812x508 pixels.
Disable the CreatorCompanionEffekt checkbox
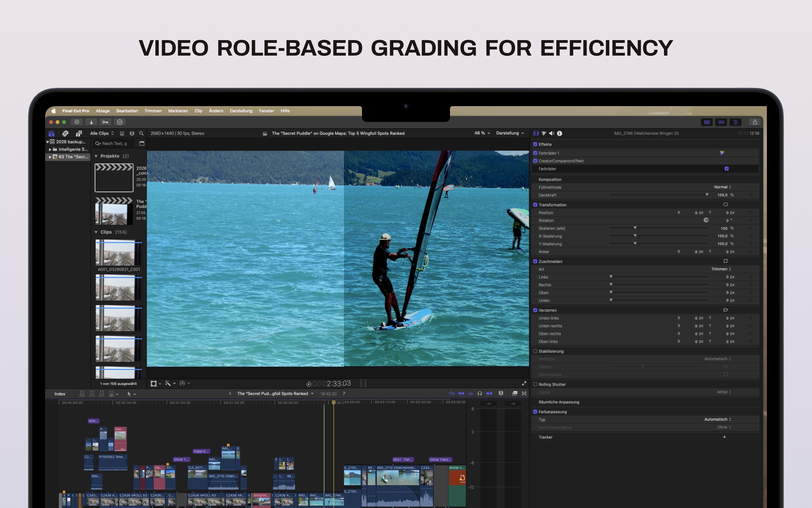535,161
